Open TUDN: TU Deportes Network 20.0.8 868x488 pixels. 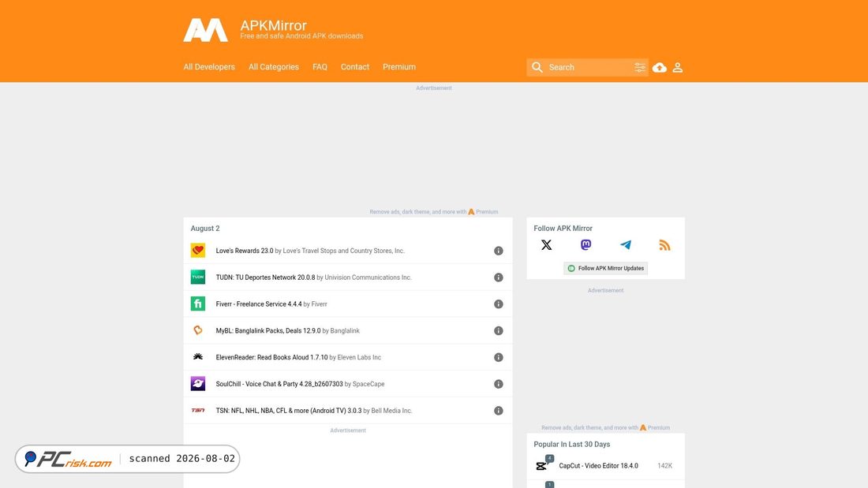(265, 278)
